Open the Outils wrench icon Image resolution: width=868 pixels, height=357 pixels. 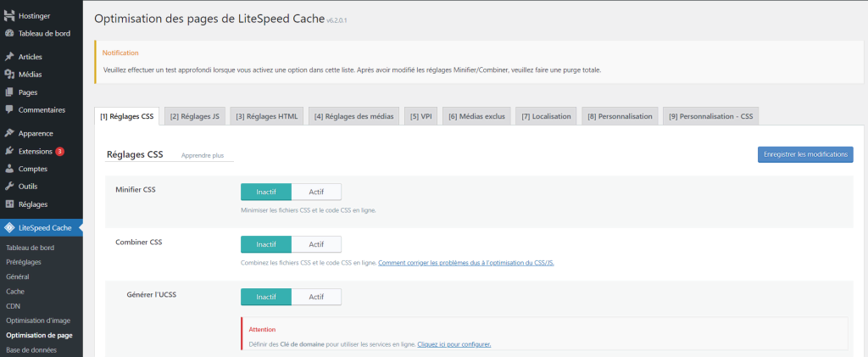click(x=9, y=186)
